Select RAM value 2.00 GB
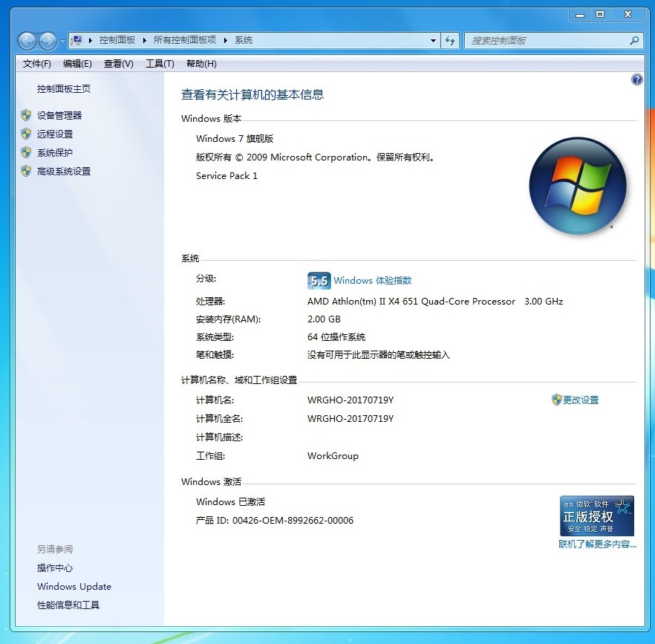The image size is (655, 644). click(x=324, y=319)
